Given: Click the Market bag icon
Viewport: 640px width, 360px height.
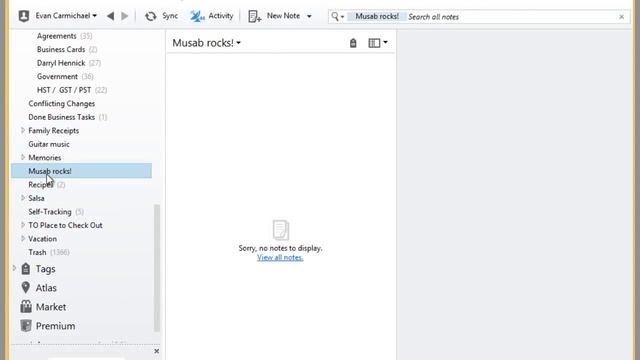Looking at the screenshot, I should (26, 307).
